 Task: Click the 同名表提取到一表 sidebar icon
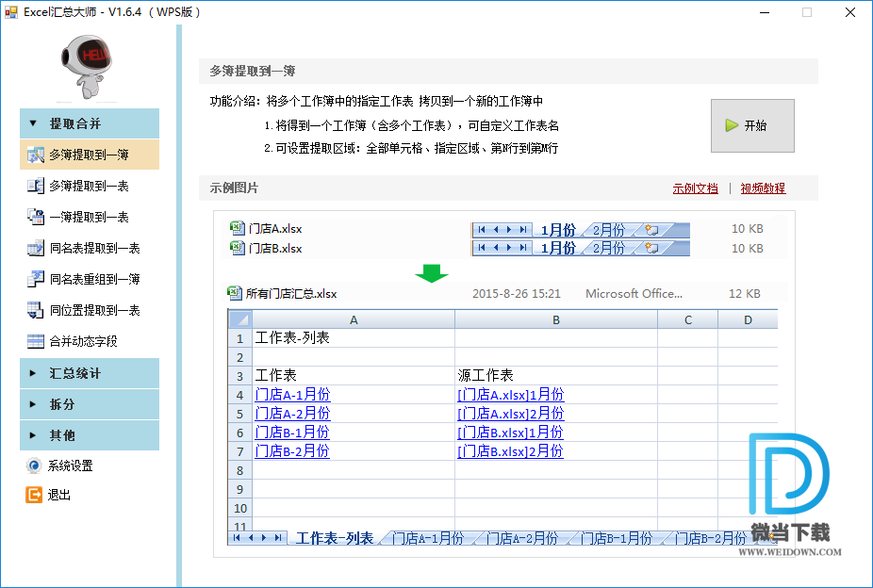[36, 249]
